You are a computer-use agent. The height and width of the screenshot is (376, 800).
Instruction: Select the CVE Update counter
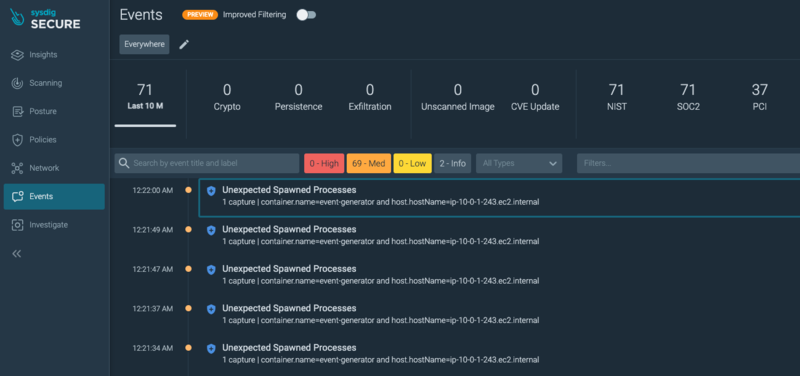click(x=535, y=97)
